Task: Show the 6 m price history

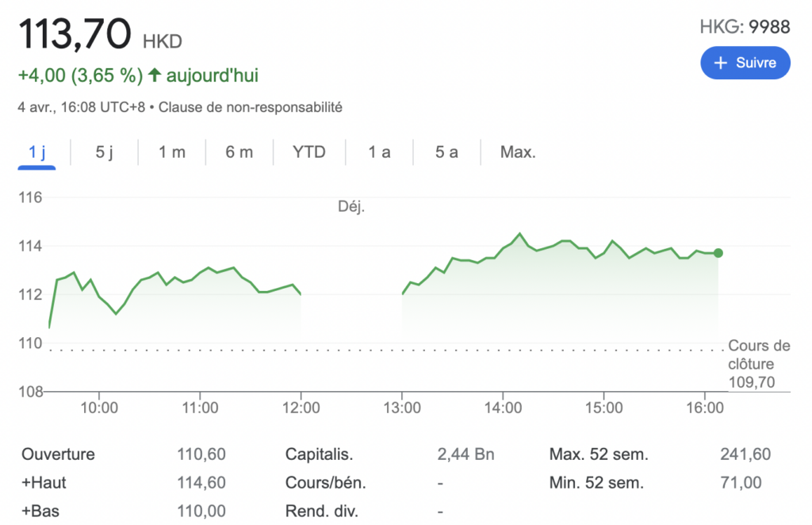Action: coord(239,151)
